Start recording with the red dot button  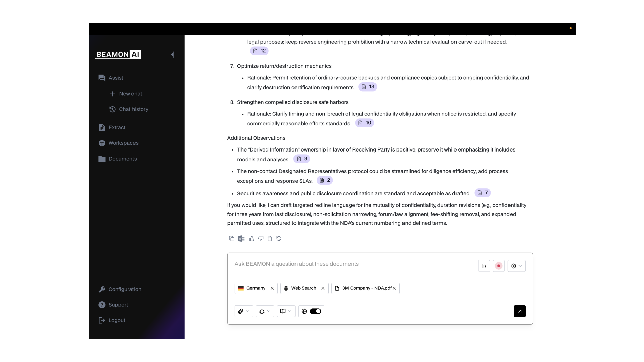pyautogui.click(x=499, y=266)
